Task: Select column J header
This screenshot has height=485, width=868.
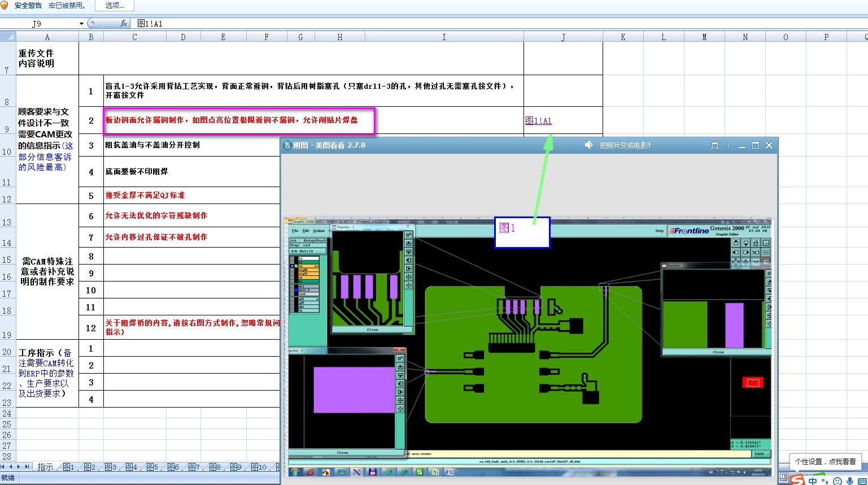Action: point(563,37)
